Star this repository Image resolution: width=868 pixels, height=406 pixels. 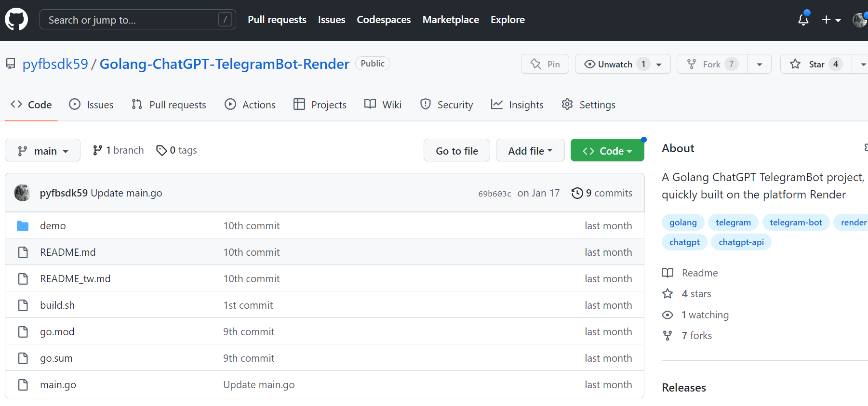pyautogui.click(x=816, y=64)
